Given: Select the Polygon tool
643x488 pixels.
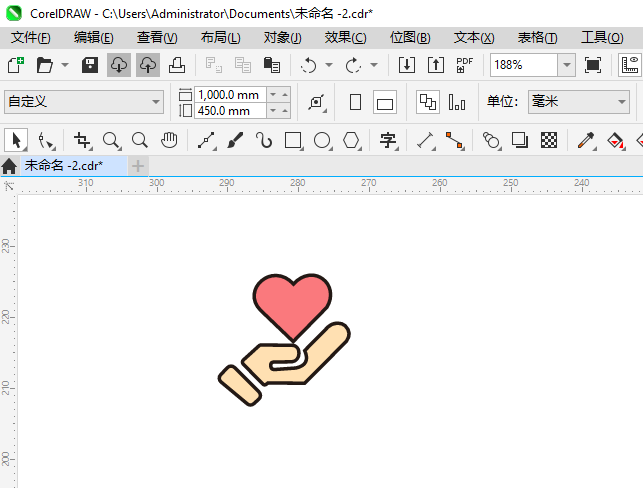Looking at the screenshot, I should click(x=352, y=140).
